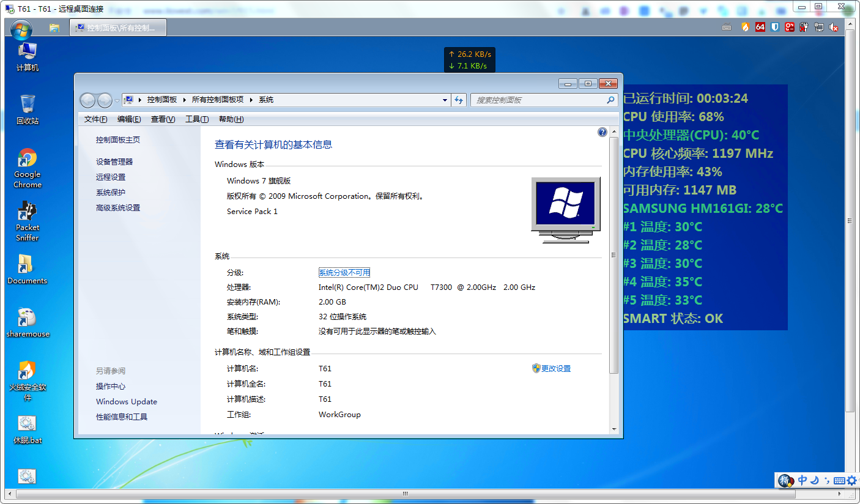Open 性能信息和工具 link
Viewport: 860px width, 504px height.
click(122, 417)
